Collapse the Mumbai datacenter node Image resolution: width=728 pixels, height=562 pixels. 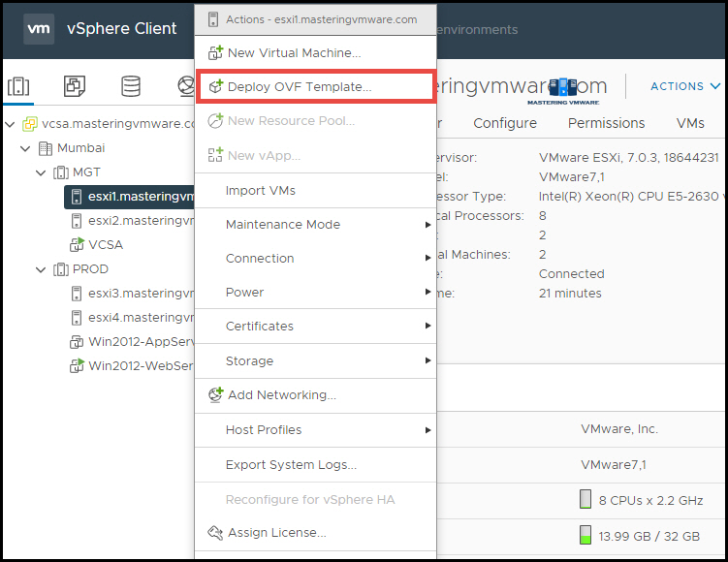tap(25, 148)
